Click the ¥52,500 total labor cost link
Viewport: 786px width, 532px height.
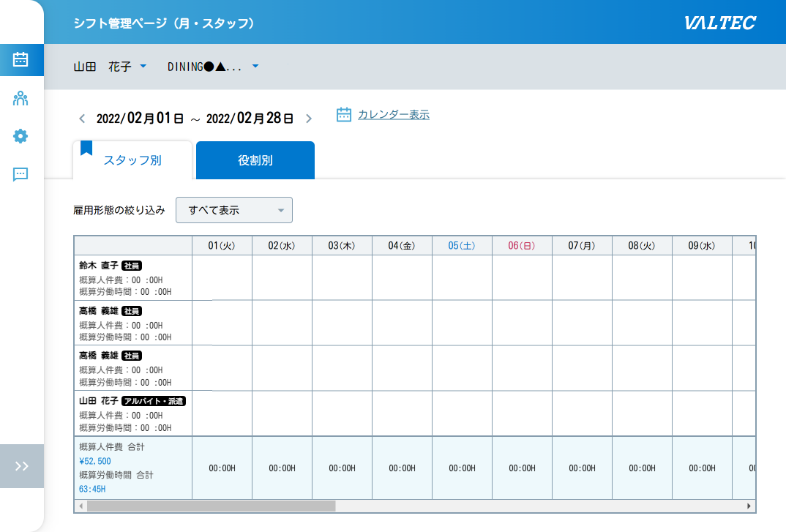[x=97, y=462]
